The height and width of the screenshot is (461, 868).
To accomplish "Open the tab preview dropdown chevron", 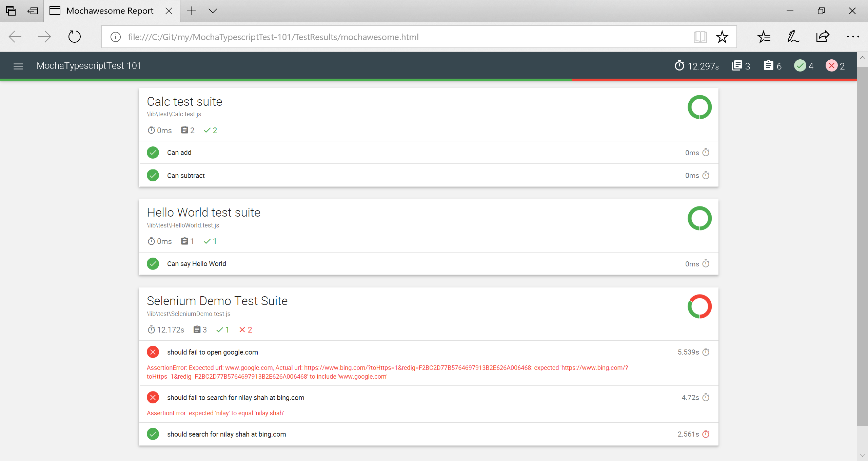I will click(213, 11).
